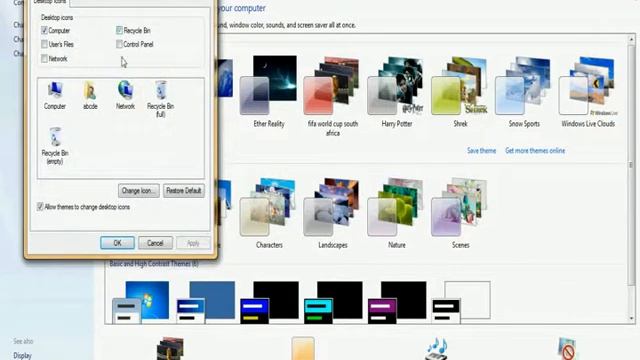640x360 pixels.
Task: Choose the Landscapes theme
Action: pos(332,213)
